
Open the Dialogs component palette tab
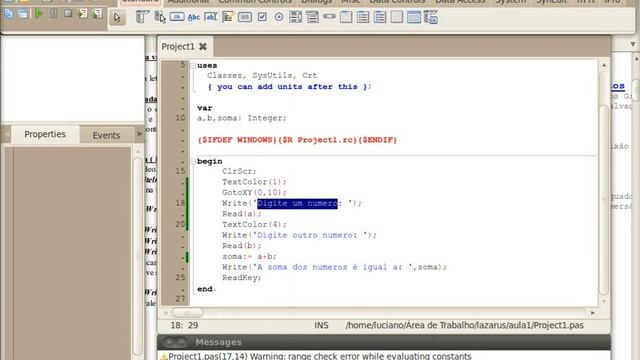(x=316, y=2)
